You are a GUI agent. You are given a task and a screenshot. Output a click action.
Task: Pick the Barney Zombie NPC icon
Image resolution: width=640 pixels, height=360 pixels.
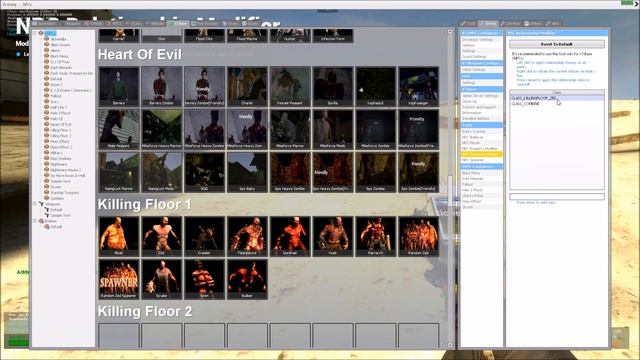[x=162, y=87]
